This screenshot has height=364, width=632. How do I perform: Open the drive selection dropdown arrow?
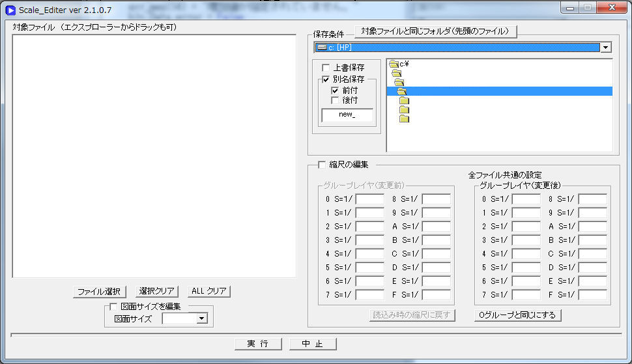606,48
